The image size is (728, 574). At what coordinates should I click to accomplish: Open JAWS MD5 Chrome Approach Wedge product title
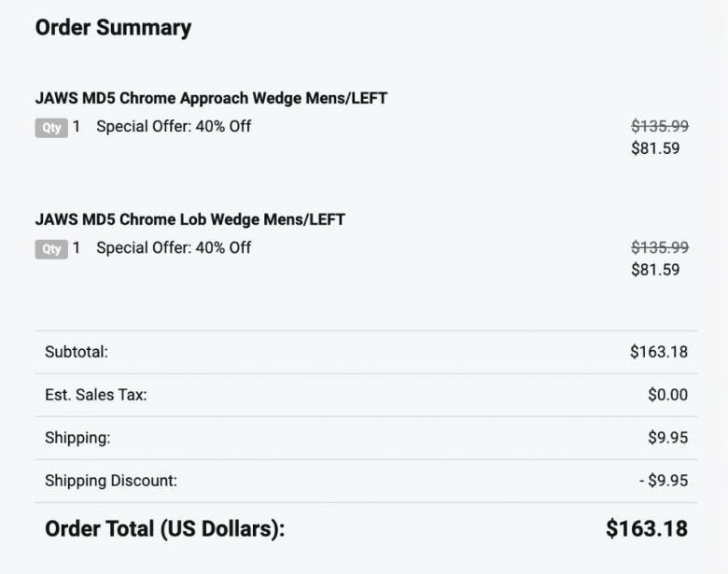pyautogui.click(x=211, y=98)
